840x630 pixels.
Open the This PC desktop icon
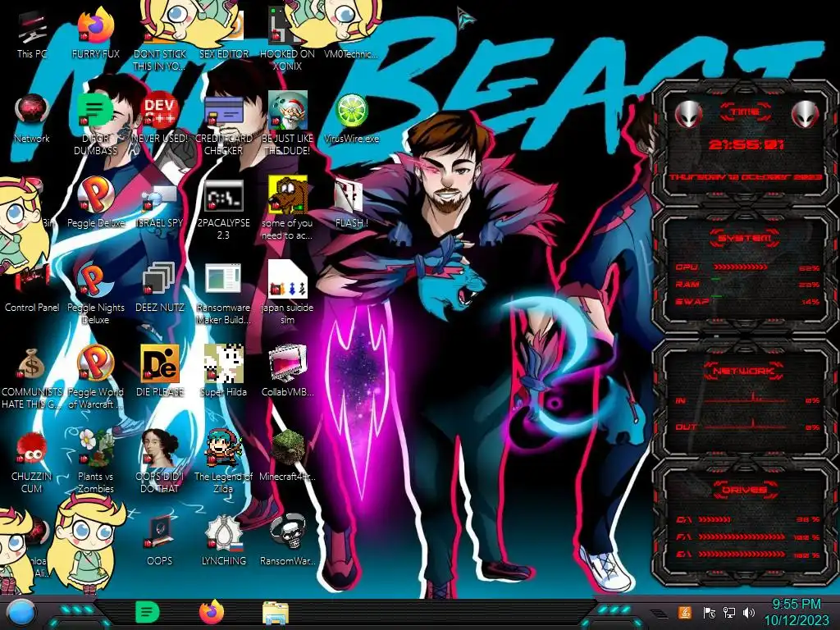(x=32, y=34)
